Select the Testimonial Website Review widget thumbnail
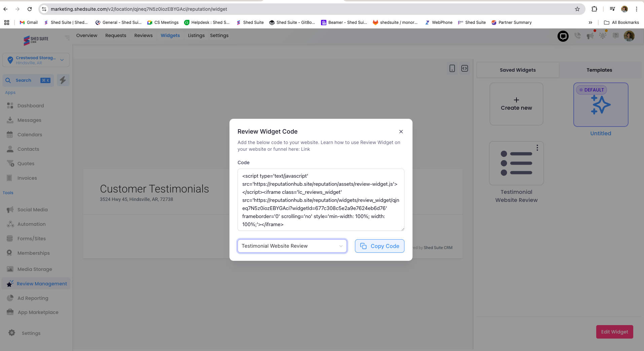 coord(516,163)
